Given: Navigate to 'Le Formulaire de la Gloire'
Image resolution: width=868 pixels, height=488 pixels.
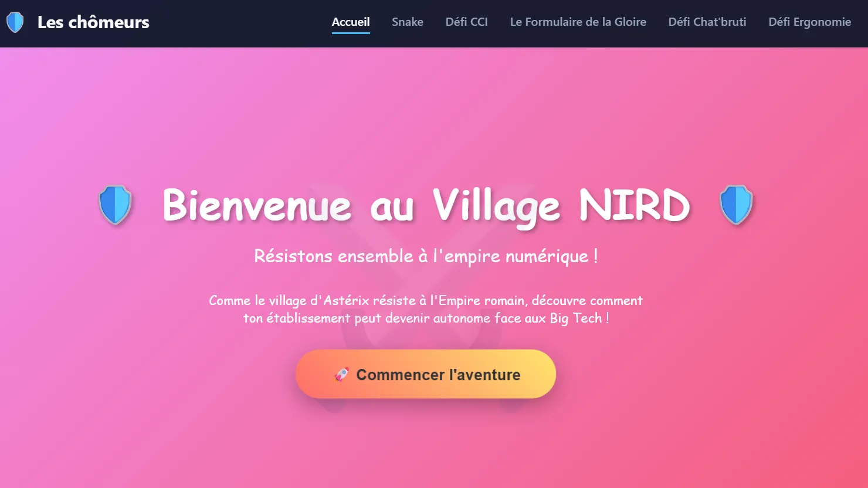Looking at the screenshot, I should click(x=578, y=22).
